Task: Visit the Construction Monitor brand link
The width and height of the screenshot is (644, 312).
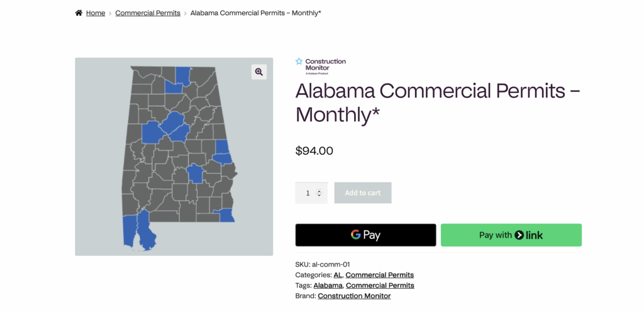Action: tap(354, 296)
